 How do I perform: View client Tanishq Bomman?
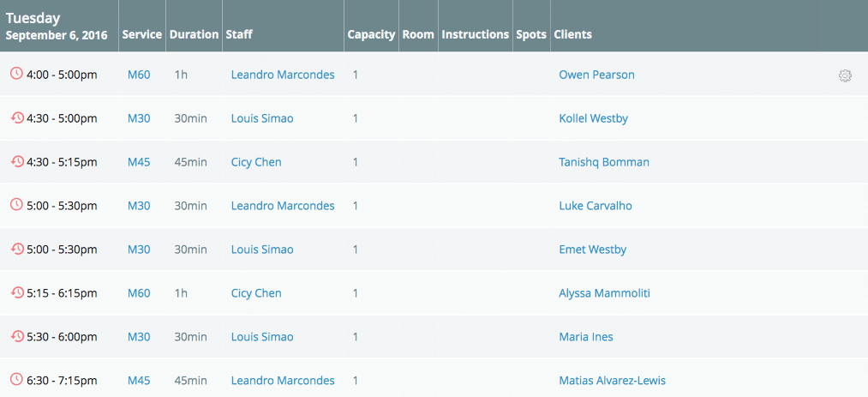[604, 162]
